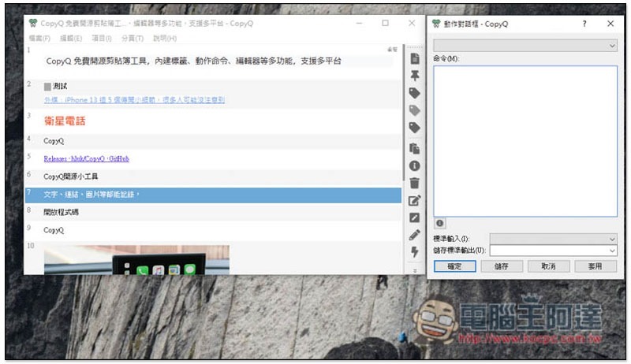Click the 套用 button
This screenshot has height=364, width=631.
click(x=596, y=266)
